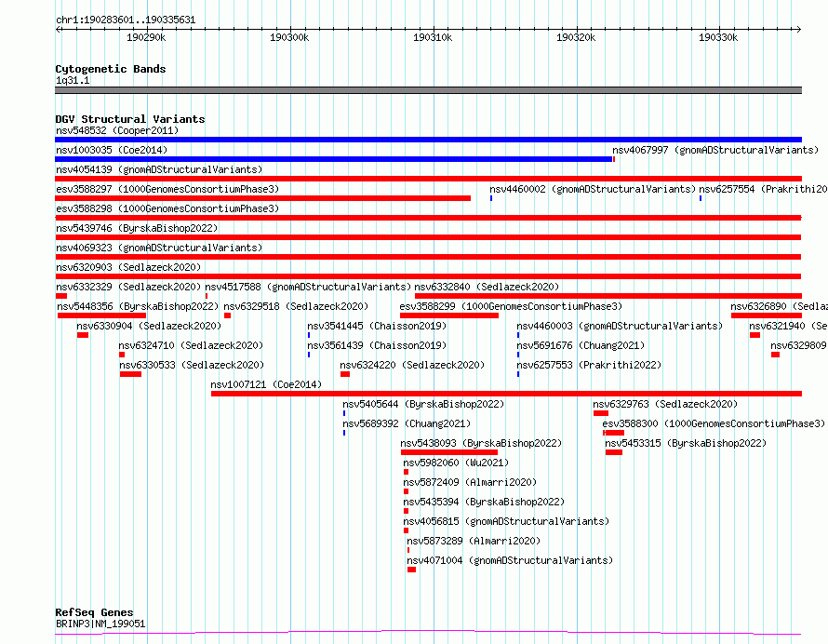The width and height of the screenshot is (828, 644).
Task: Click nsv5691676 (Chuang2021) label
Action: [581, 345]
